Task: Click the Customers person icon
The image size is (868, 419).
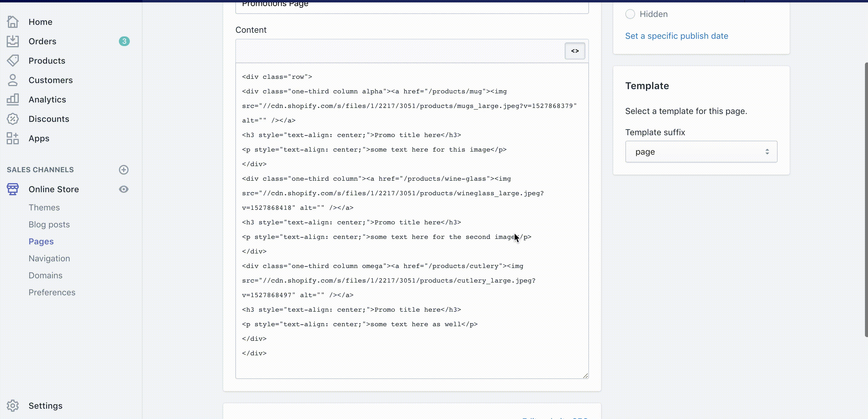Action: click(x=12, y=80)
